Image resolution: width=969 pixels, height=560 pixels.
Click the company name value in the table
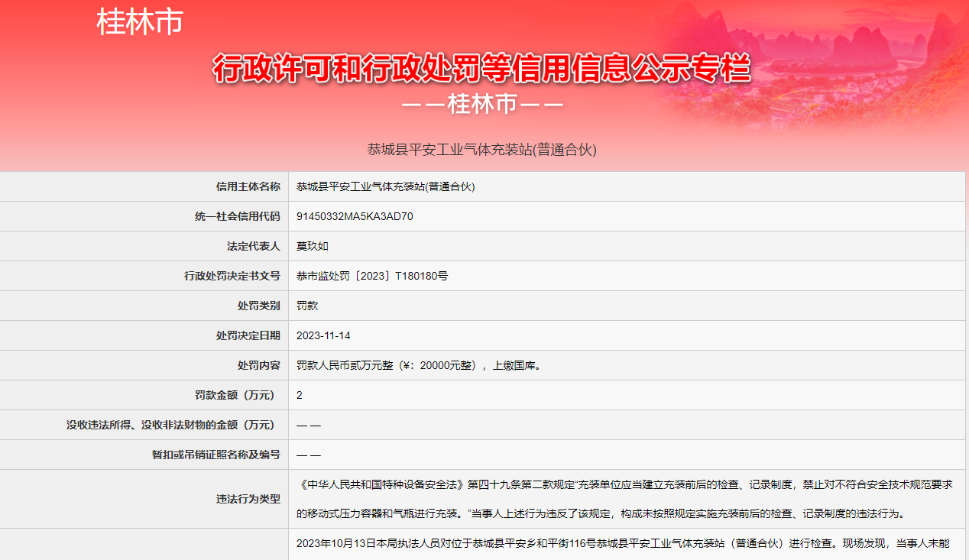pos(385,186)
